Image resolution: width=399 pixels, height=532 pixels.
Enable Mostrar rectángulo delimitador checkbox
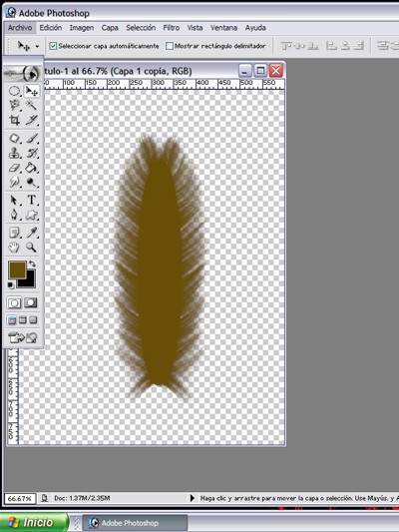pyautogui.click(x=170, y=46)
